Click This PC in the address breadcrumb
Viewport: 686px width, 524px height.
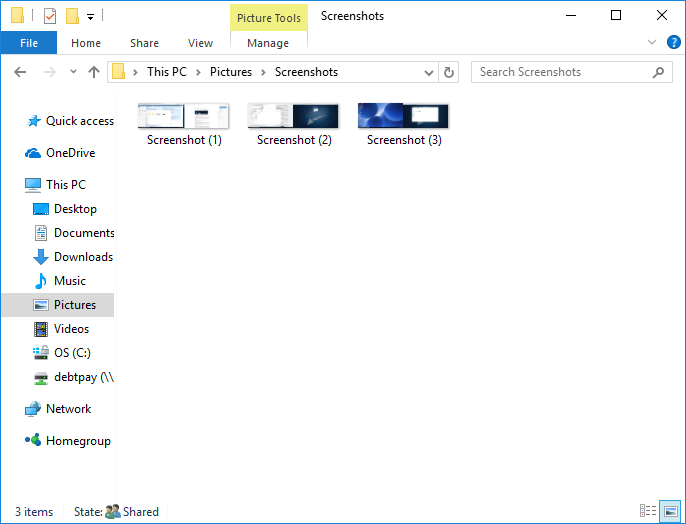click(x=167, y=72)
